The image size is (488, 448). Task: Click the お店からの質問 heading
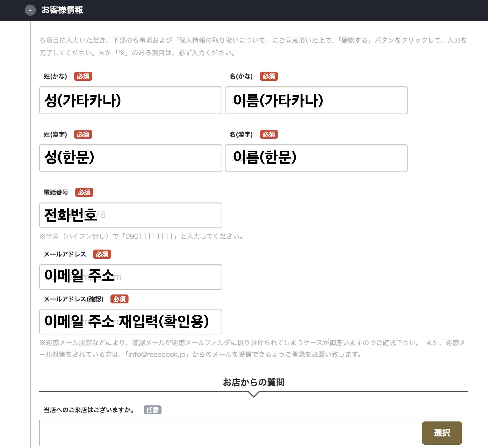(254, 382)
